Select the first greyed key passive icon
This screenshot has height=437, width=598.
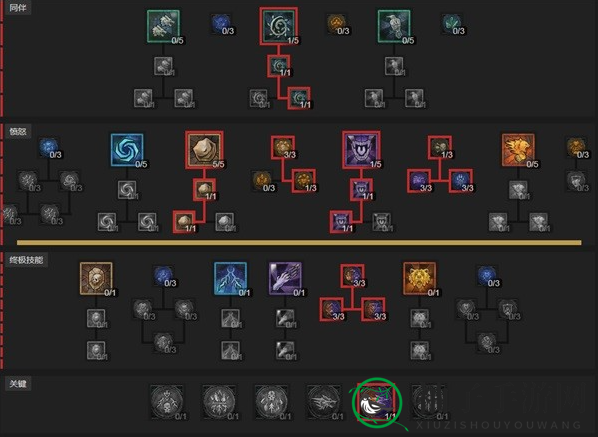(x=167, y=402)
